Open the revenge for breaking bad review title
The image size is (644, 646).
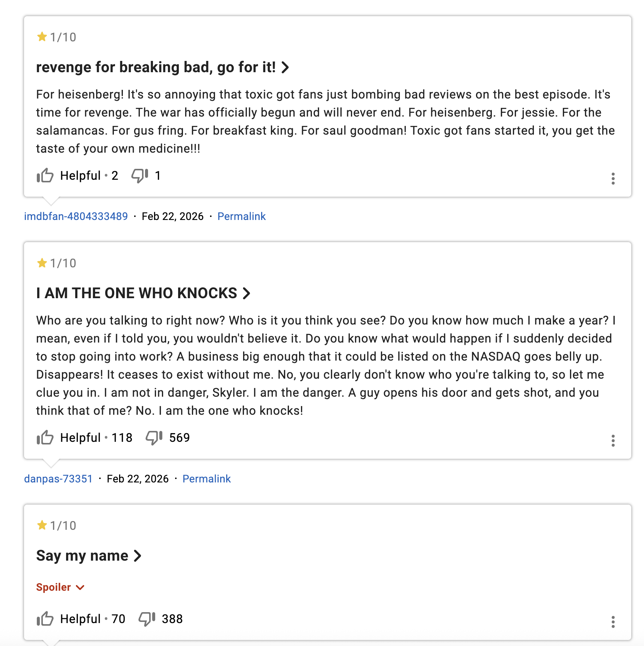162,67
